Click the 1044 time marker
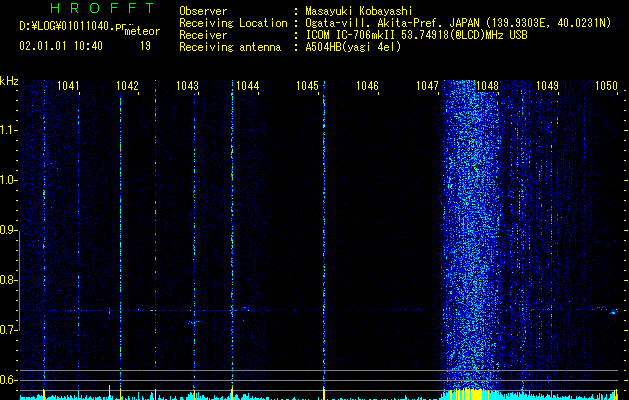This screenshot has height=400, width=629. tap(248, 86)
